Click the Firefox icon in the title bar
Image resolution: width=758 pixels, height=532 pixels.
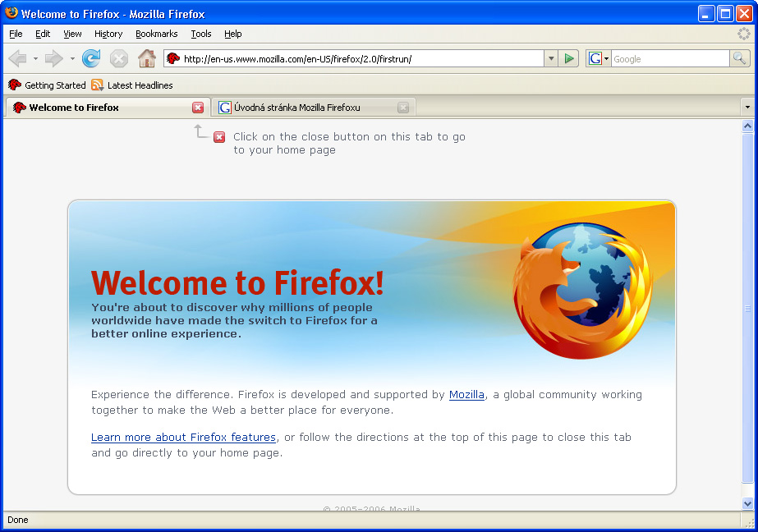[x=11, y=12]
